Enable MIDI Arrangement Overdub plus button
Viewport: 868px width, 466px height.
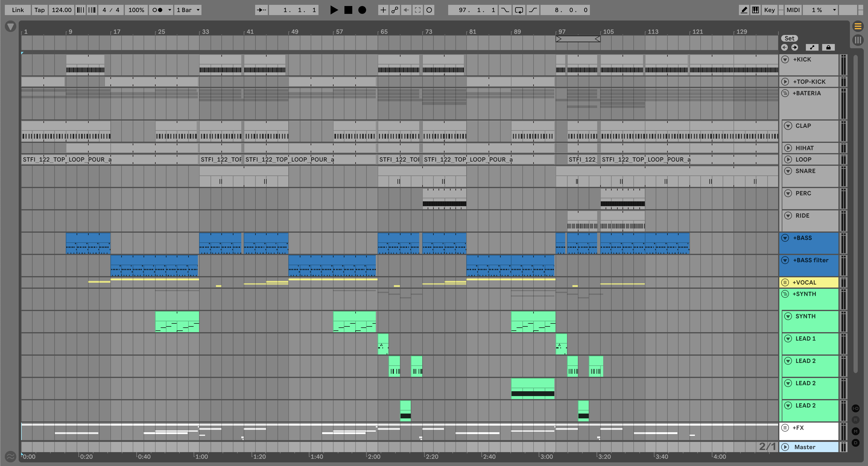[x=383, y=10]
